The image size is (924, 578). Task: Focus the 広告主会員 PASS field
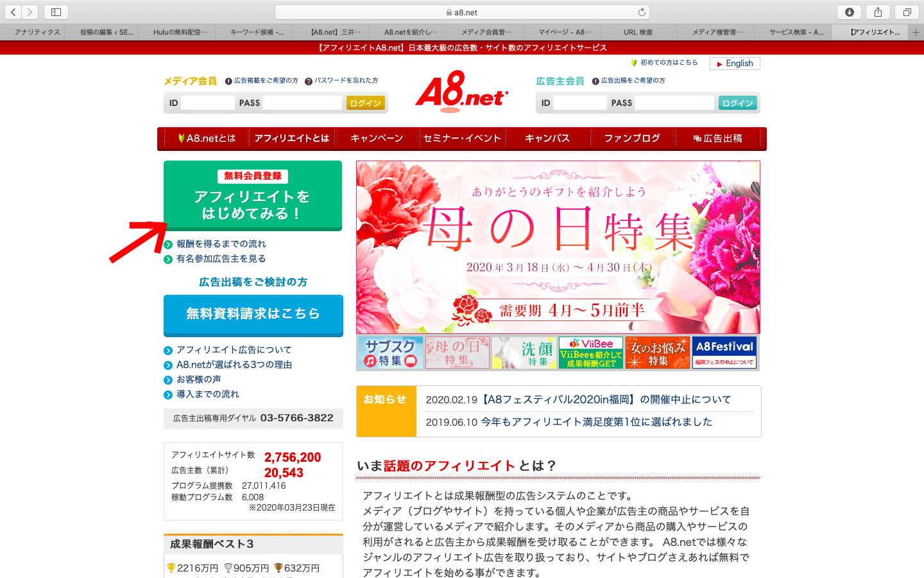[674, 103]
